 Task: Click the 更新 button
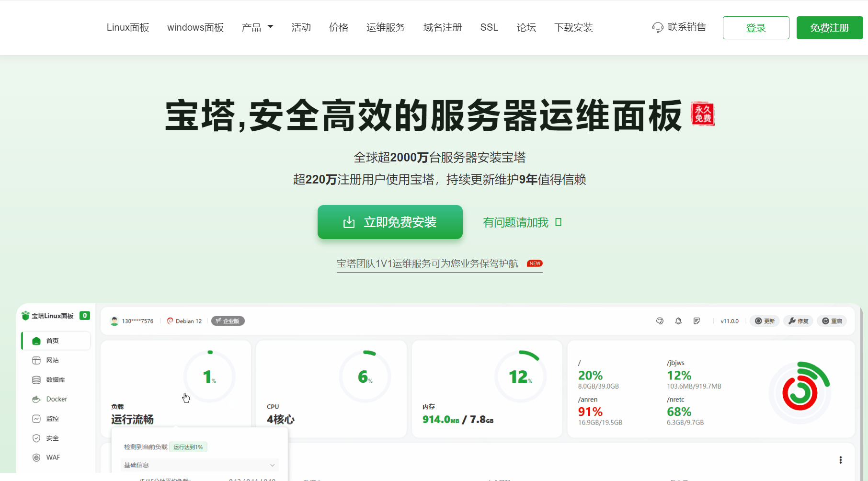(x=765, y=321)
